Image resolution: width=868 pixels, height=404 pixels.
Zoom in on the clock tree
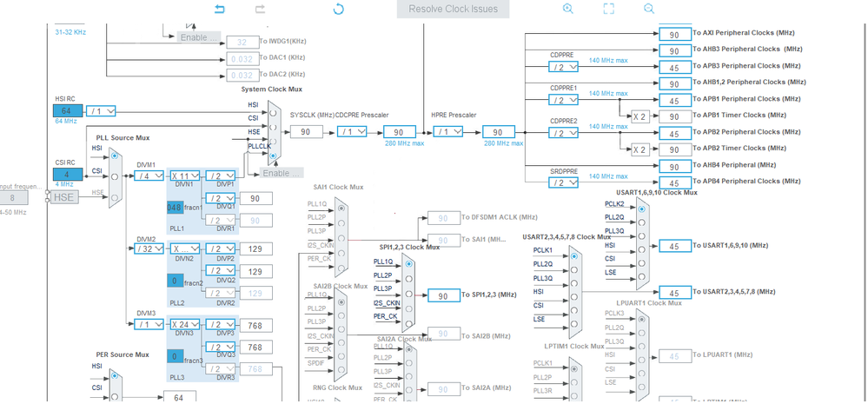tap(567, 9)
